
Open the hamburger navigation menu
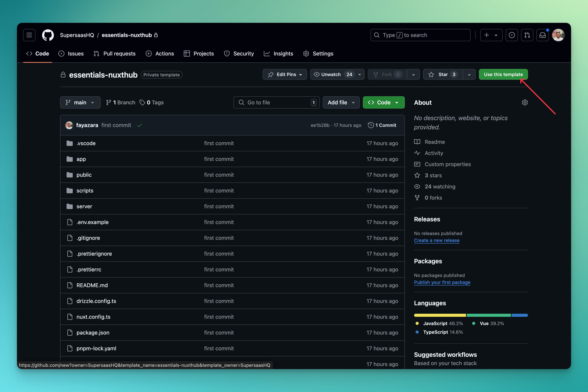point(29,35)
